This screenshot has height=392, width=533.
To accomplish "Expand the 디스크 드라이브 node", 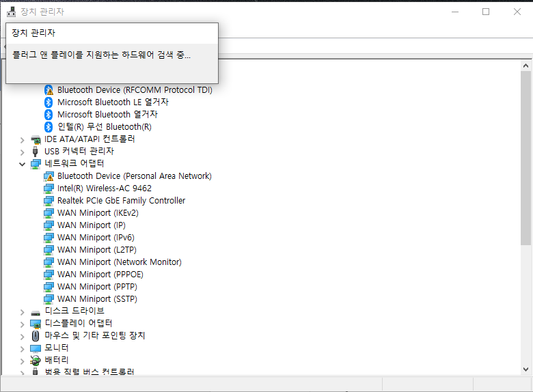I will pos(23,312).
